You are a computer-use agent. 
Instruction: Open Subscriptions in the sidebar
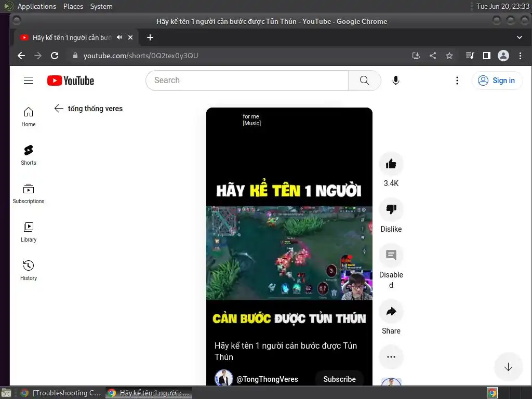29,194
